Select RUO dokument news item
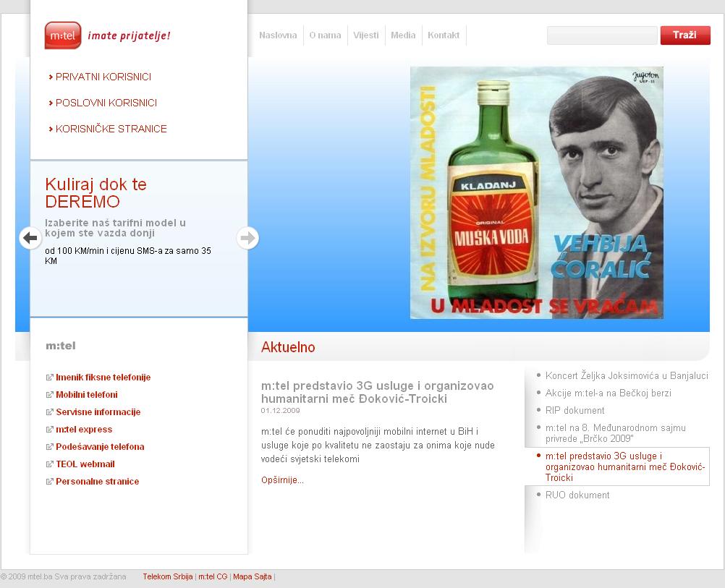The width and height of the screenshot is (725, 588). tap(577, 495)
